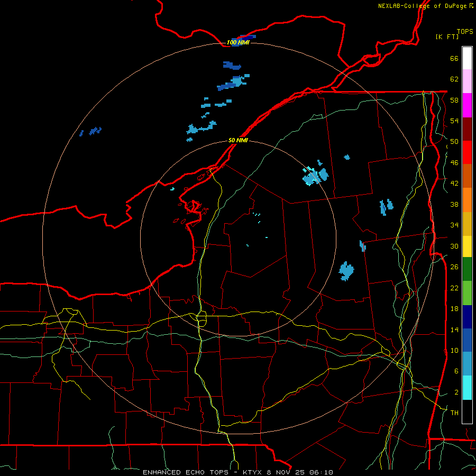Pick the navy blue legend swatch

tap(467, 317)
